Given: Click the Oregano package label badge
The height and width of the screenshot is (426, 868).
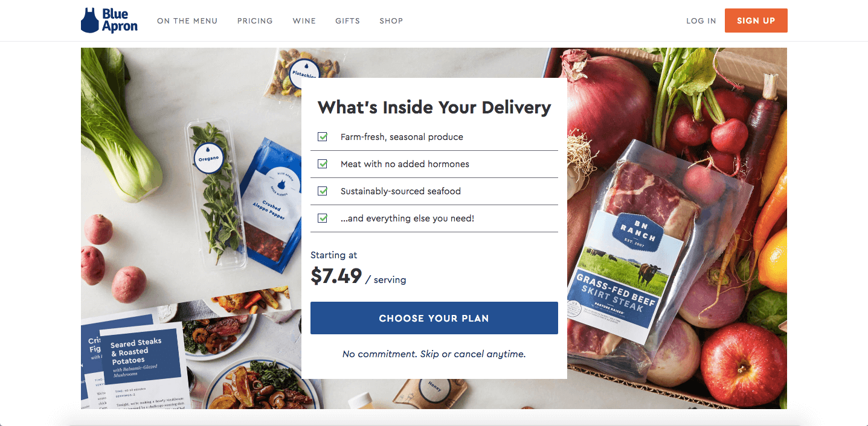Looking at the screenshot, I should tap(208, 159).
